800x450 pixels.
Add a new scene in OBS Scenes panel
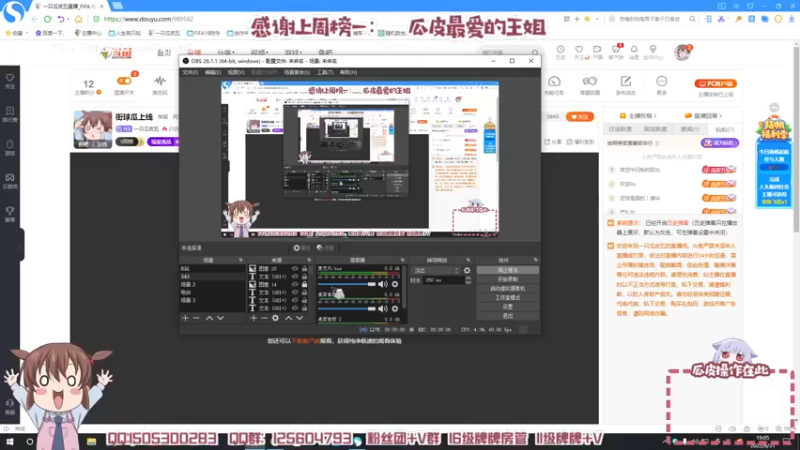click(x=185, y=318)
